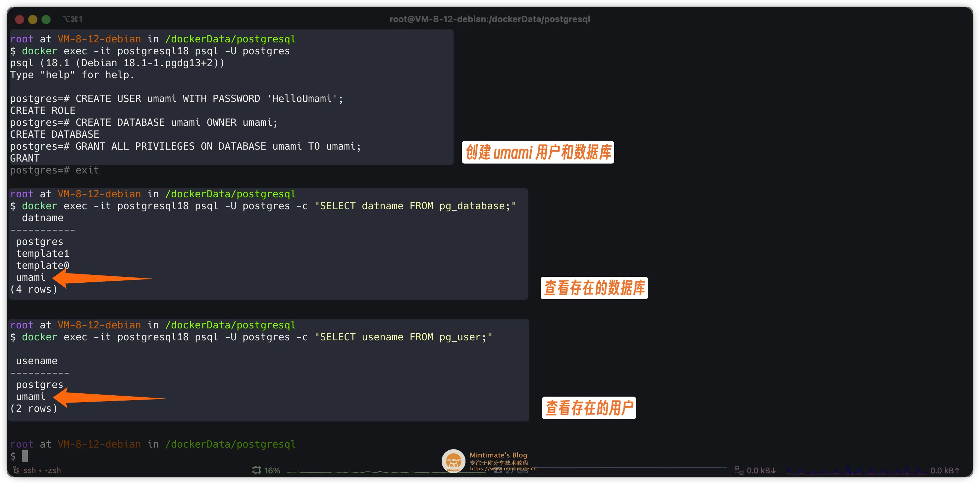Click the Mintimate blog logo avatar

point(453,461)
